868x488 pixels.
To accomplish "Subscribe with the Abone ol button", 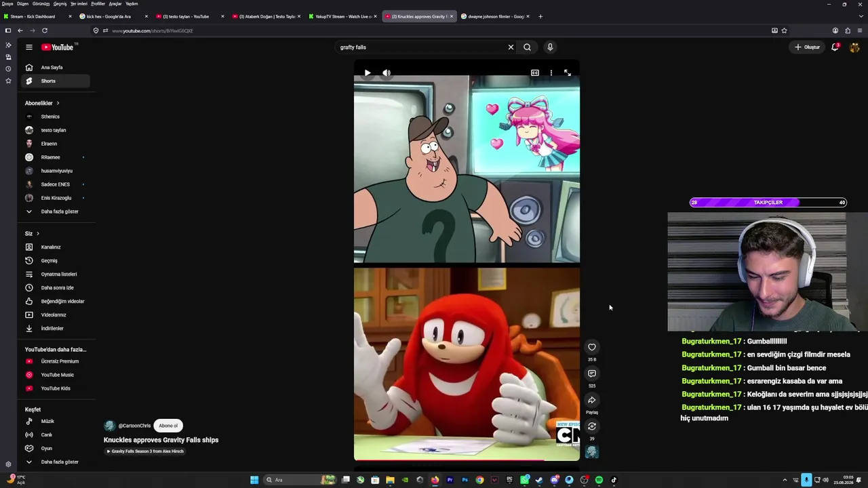I will click(168, 426).
